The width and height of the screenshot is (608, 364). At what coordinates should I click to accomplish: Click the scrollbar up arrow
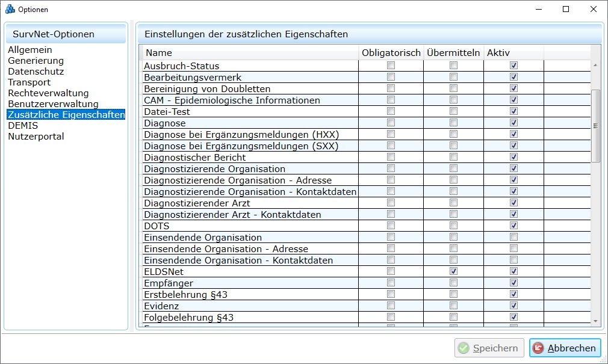coord(595,65)
